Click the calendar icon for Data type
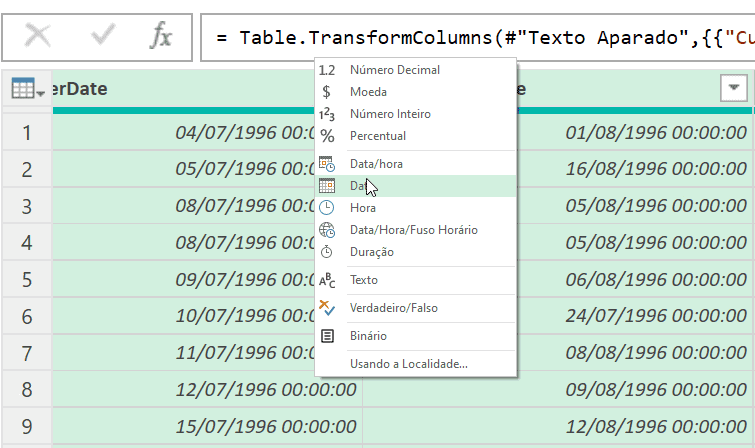 click(x=327, y=186)
